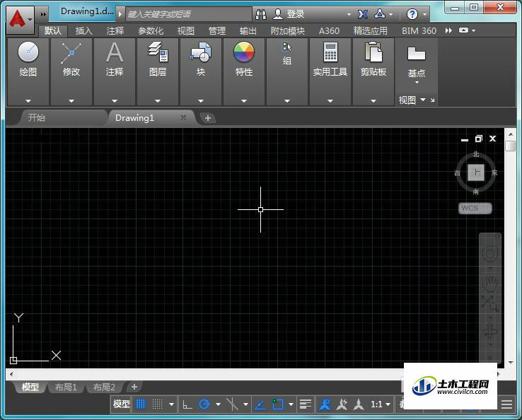
Task: Switch to the 插入 ribbon tab
Action: click(83, 31)
